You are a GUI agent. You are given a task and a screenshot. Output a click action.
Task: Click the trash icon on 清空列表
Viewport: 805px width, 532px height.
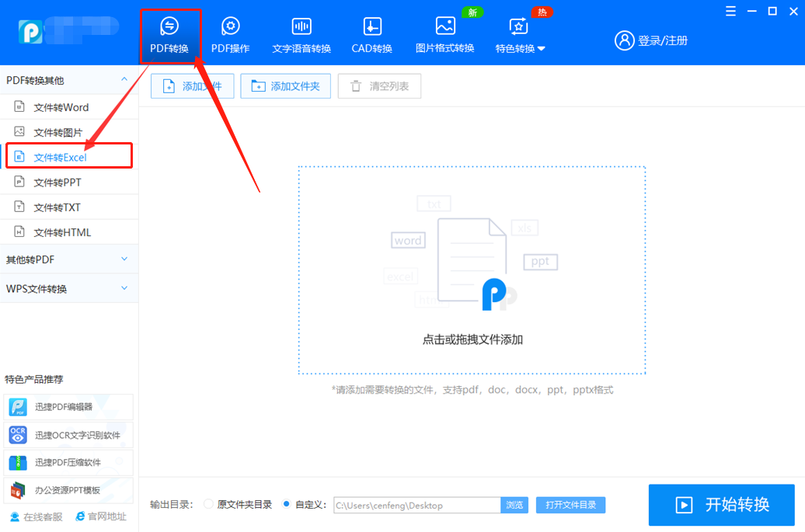point(356,86)
